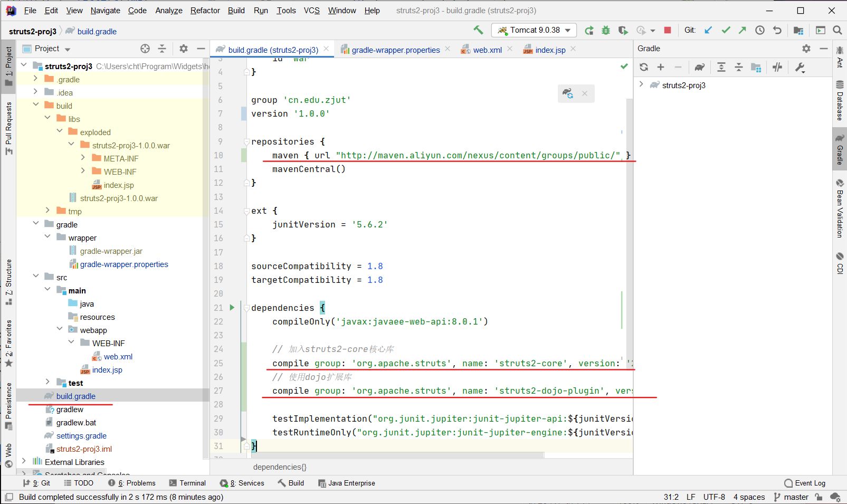Open Gradle panel gear settings
This screenshot has width=847, height=504.
[806, 49]
